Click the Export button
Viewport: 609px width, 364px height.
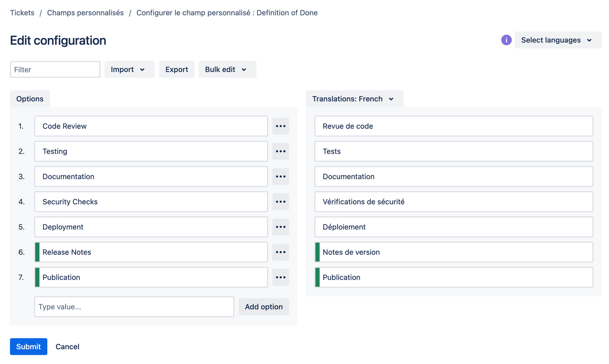coord(177,70)
